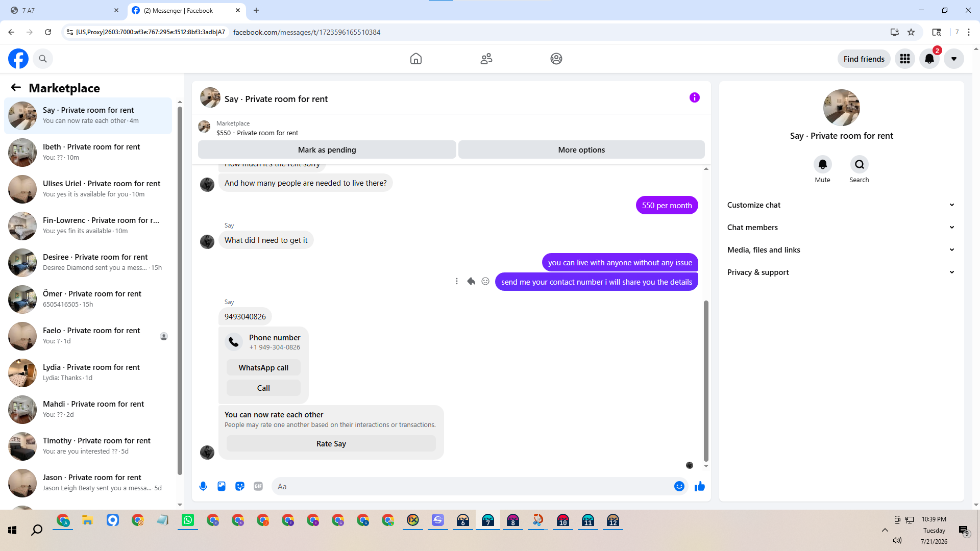Open the notifications bell with badge
This screenshot has height=551, width=980.
[x=929, y=59]
